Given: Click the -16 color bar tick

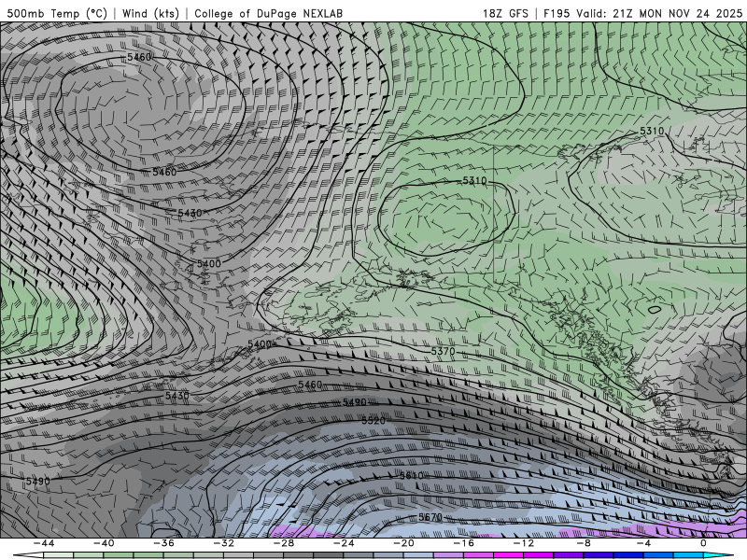Looking at the screenshot, I should tap(464, 543).
